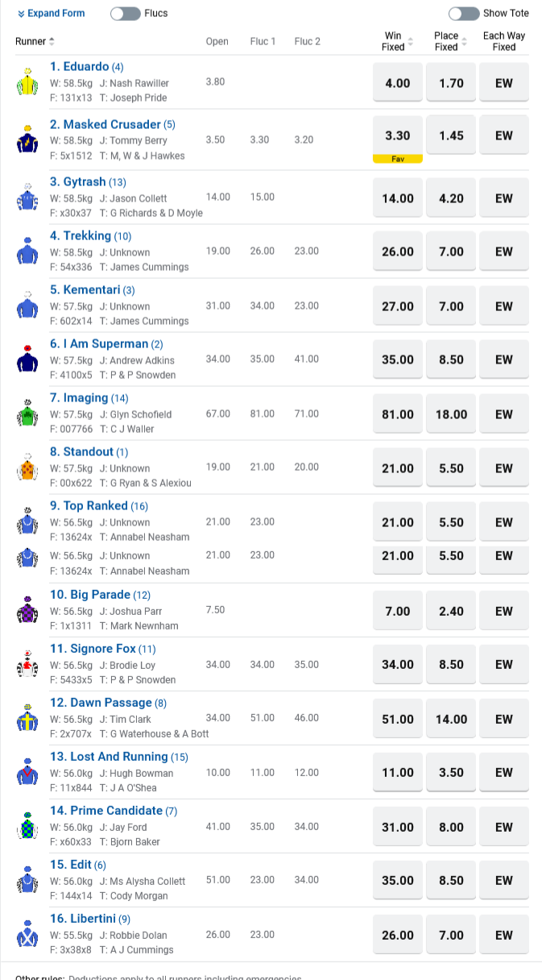The height and width of the screenshot is (980, 542).
Task: Choose Each Way for Gytrash
Action: tap(504, 198)
